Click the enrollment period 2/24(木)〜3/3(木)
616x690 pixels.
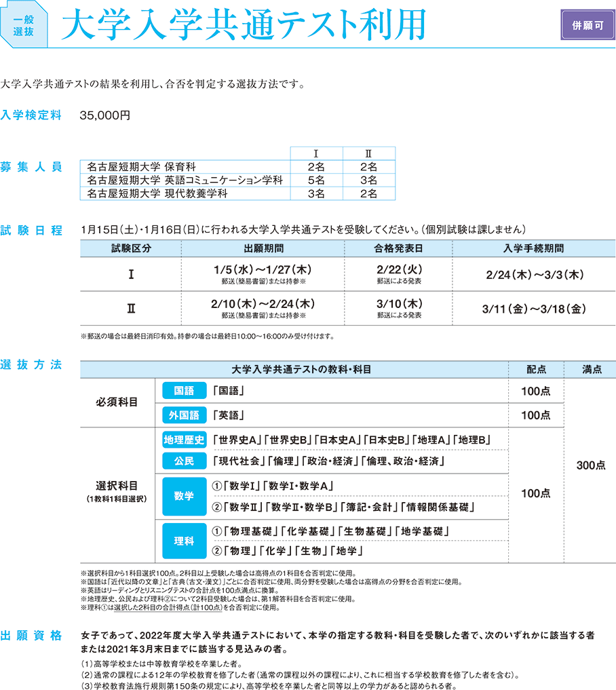point(535,275)
